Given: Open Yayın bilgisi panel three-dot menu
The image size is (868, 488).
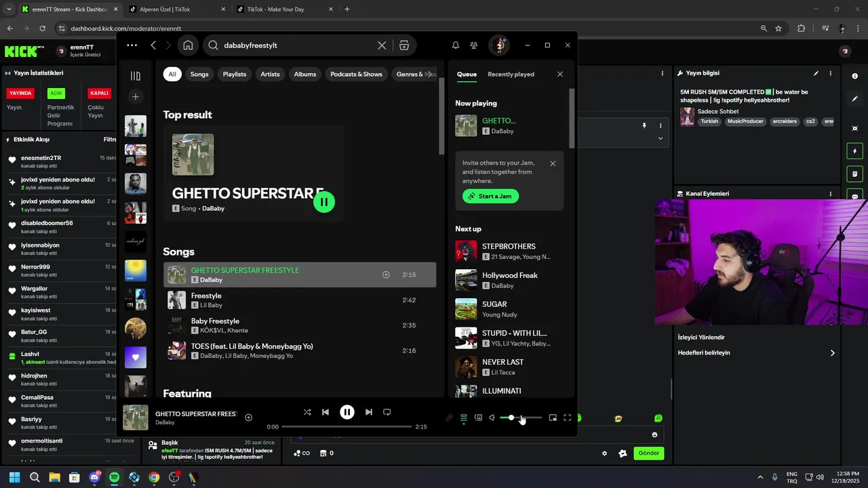Looking at the screenshot, I should [x=831, y=73].
